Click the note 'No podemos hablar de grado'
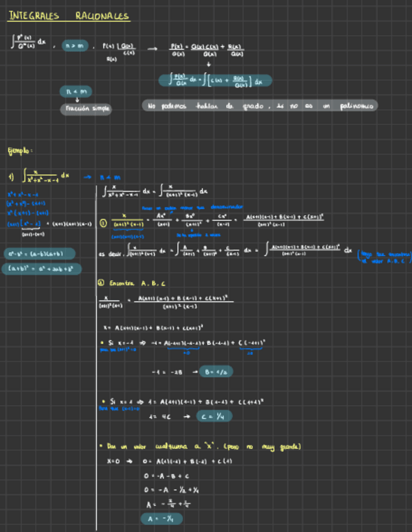Image resolution: width=412 pixels, height=532 pixels. [260, 106]
